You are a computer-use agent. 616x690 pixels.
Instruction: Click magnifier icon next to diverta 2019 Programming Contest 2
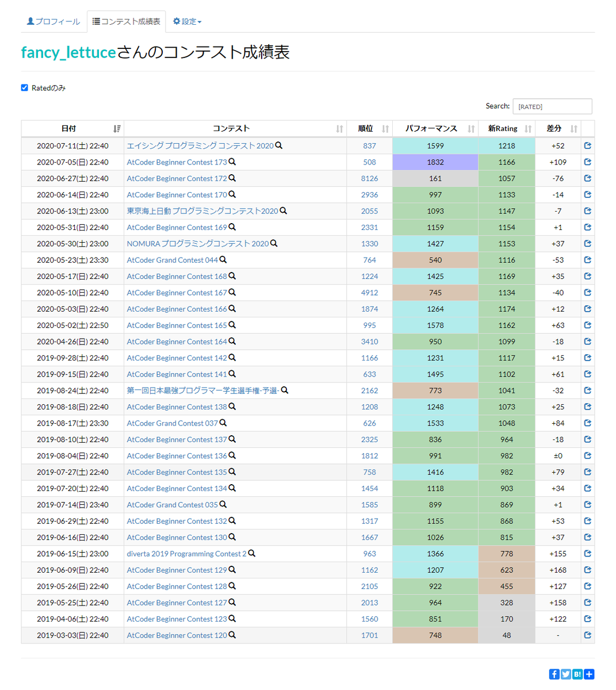(x=251, y=554)
